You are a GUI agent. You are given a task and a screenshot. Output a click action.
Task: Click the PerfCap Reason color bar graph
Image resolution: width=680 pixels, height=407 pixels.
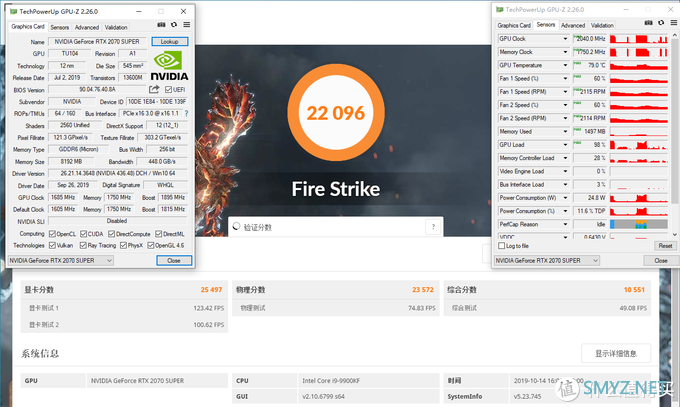click(x=638, y=224)
